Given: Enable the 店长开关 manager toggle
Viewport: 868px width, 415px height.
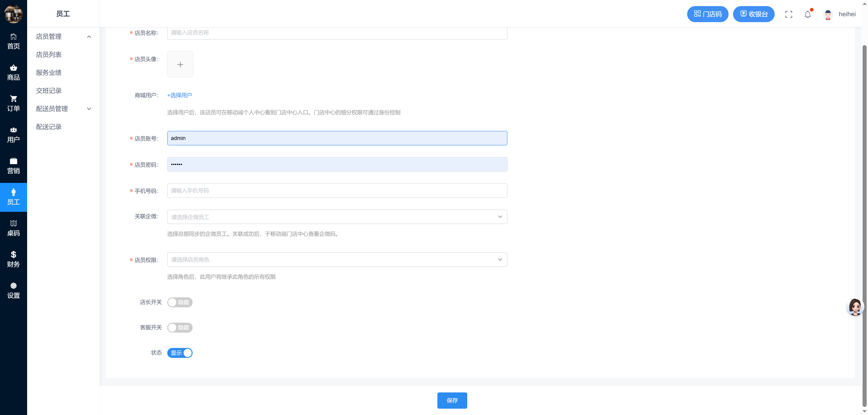Looking at the screenshot, I should tap(180, 302).
